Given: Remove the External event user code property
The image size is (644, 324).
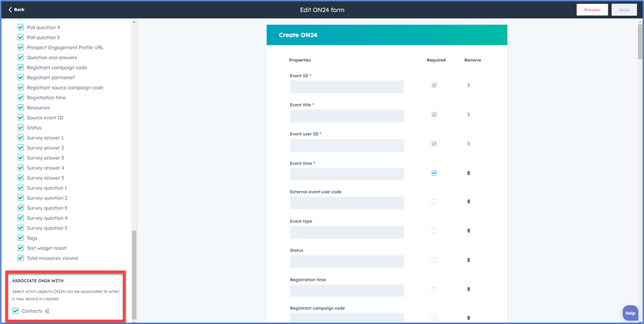Looking at the screenshot, I should 468,202.
